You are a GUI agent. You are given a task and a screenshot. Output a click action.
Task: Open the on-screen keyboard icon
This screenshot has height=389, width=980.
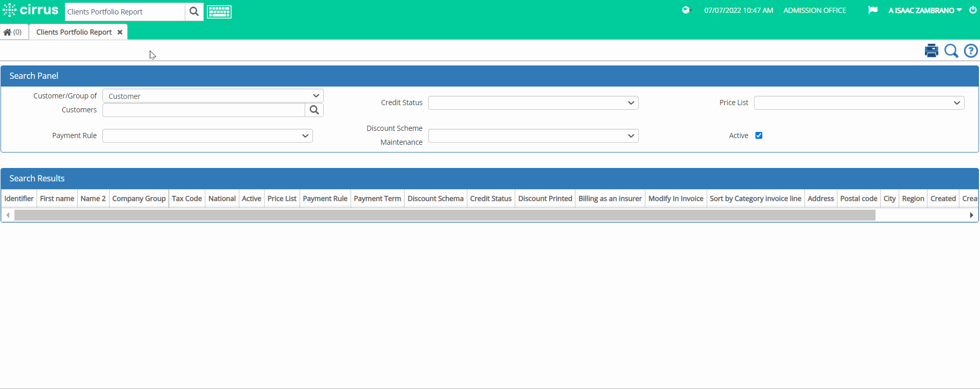point(219,12)
